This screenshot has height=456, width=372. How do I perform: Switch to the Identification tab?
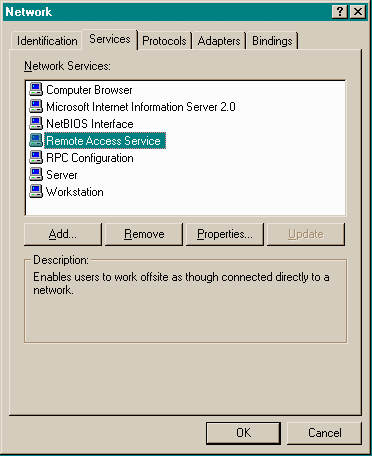coord(47,41)
